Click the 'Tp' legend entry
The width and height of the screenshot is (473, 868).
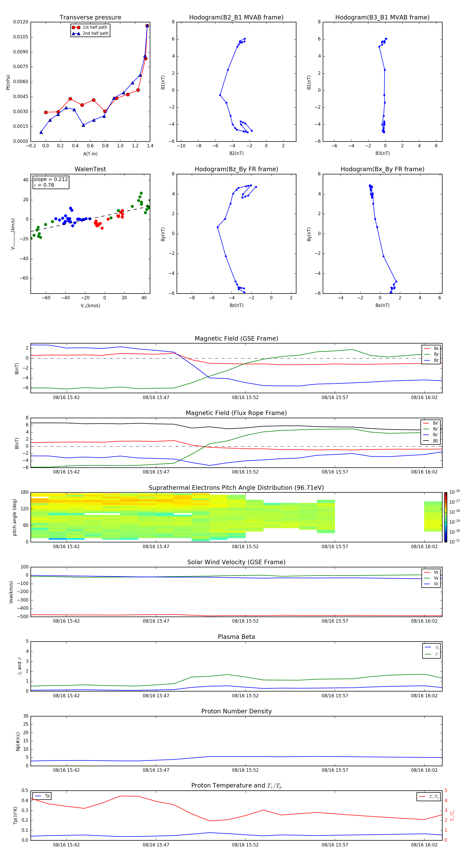(42, 796)
